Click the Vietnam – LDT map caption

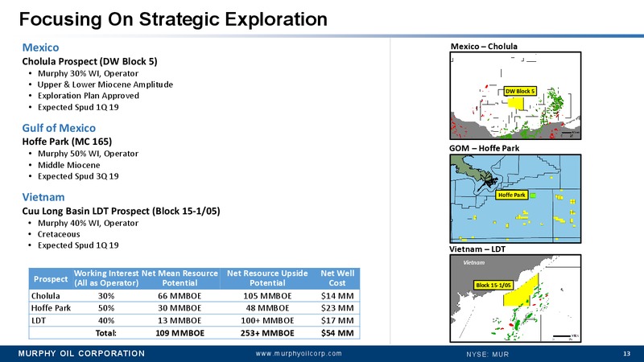pos(477,249)
